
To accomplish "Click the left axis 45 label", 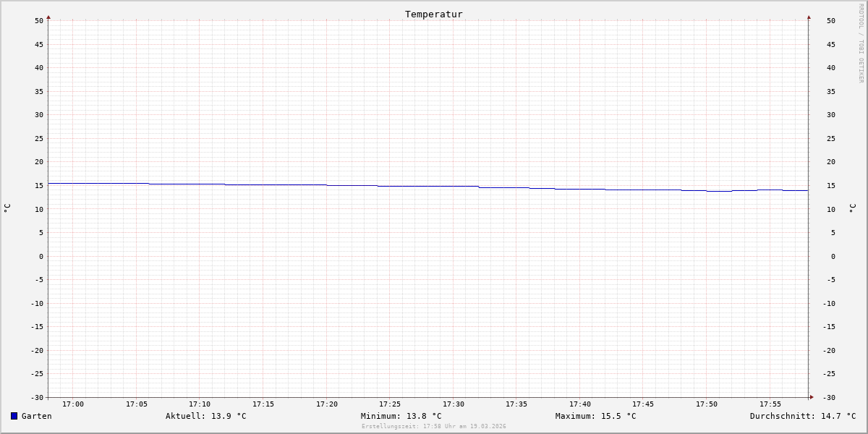I will pyautogui.click(x=39, y=44).
